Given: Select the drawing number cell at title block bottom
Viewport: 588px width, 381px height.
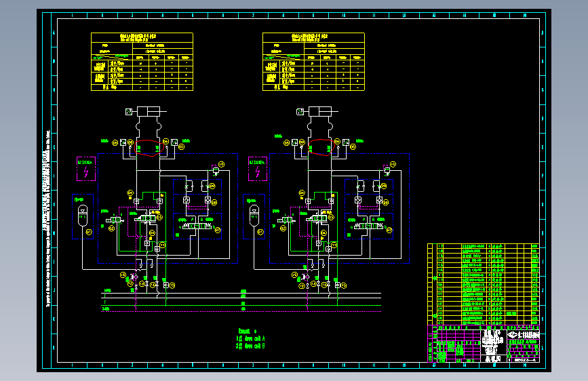Looking at the screenshot, I should [524, 359].
